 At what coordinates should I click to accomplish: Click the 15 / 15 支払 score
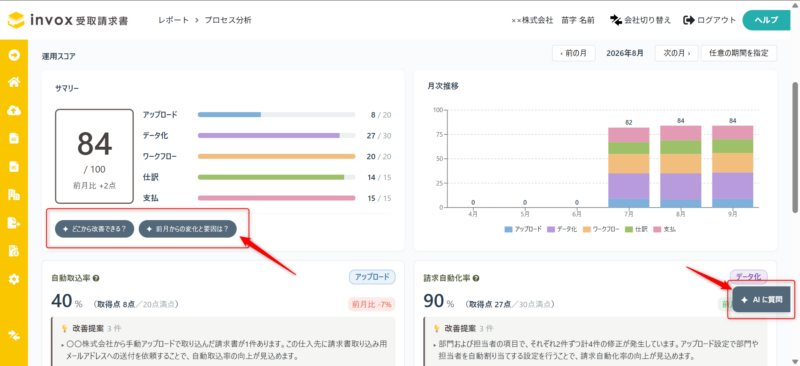(380, 198)
